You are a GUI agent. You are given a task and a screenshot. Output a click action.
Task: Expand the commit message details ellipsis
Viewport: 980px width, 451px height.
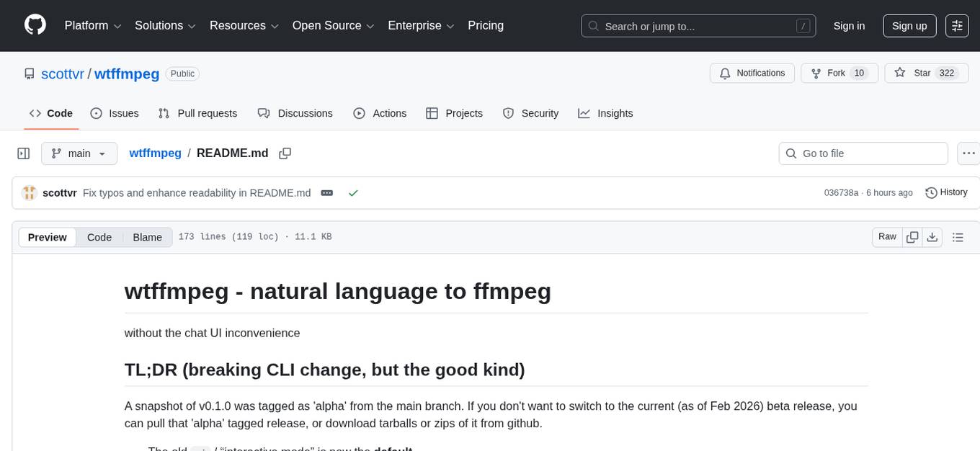[x=326, y=193]
